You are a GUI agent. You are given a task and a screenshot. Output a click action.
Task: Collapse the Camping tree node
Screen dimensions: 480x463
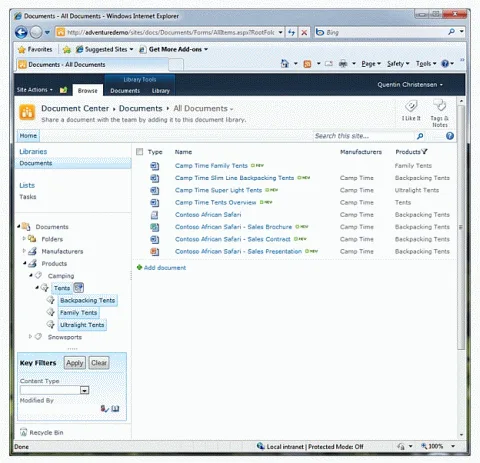pyautogui.click(x=31, y=275)
